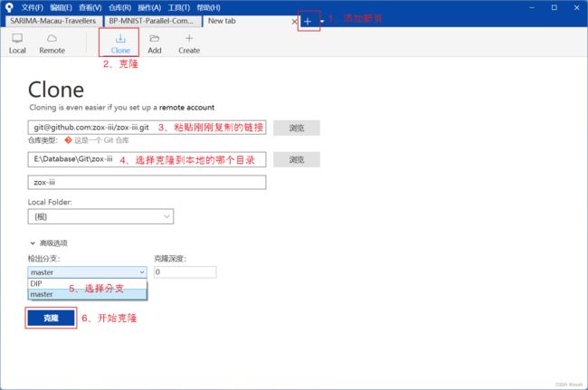Viewport: 588px width, 390px height.
Task: Open the 仓库(R) menu
Action: (x=119, y=7)
